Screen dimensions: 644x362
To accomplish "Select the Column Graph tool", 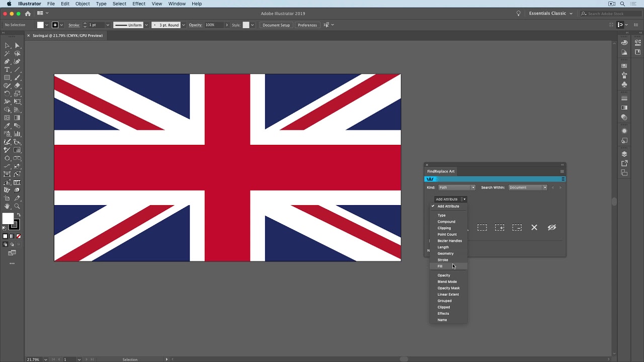I will click(x=17, y=134).
